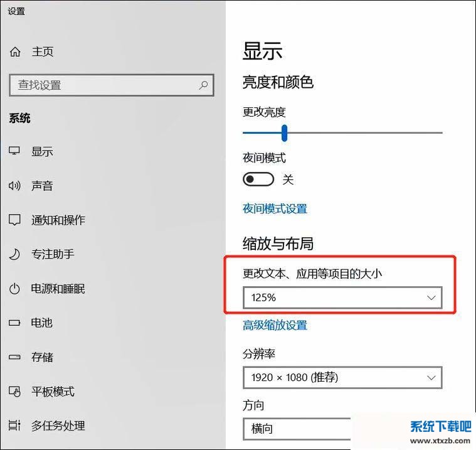Open the 1920 × 1080 resolution dropdown
476x450 pixels.
click(342, 378)
